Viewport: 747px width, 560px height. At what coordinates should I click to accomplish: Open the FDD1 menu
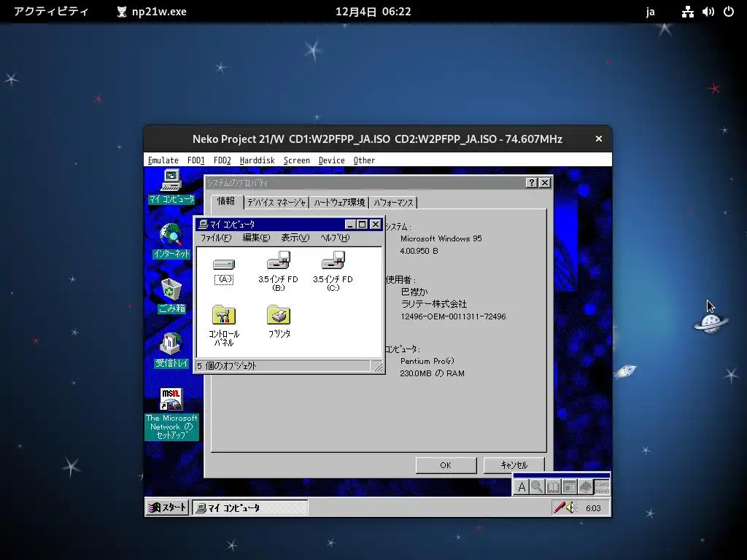pos(196,160)
